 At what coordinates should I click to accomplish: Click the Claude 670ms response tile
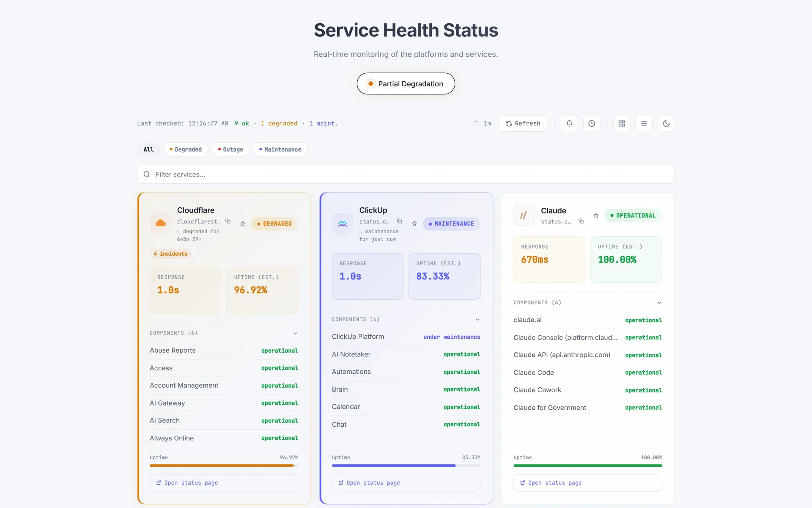549,260
